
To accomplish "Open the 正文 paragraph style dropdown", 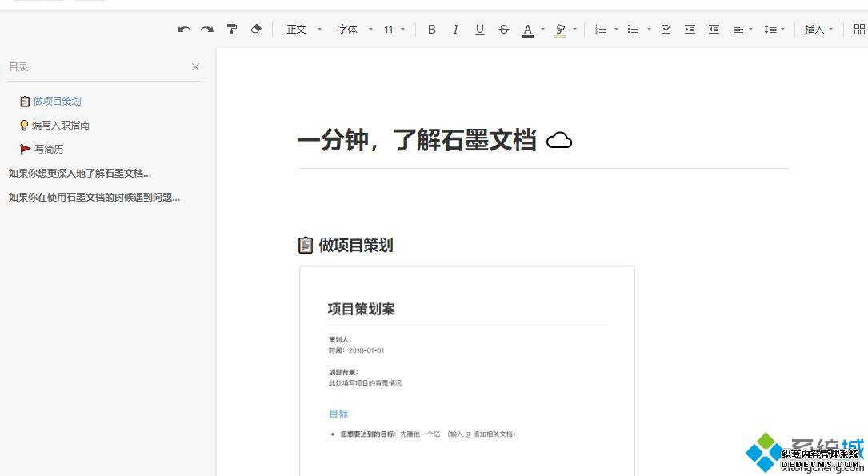I will (303, 30).
